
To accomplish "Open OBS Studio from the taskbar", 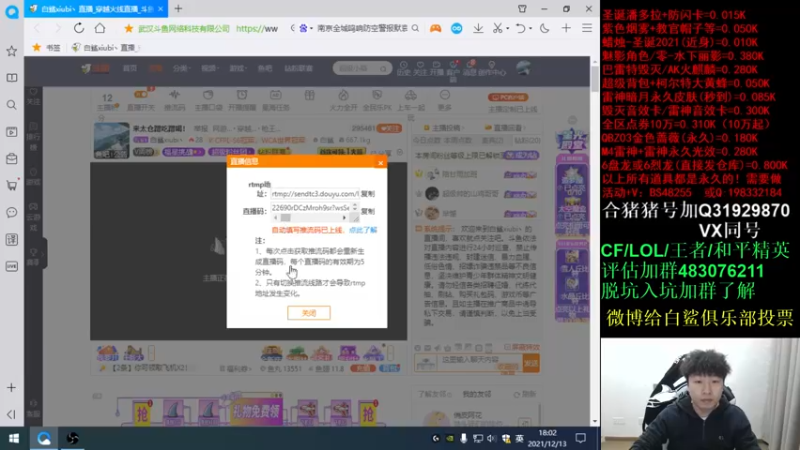I will (x=72, y=438).
